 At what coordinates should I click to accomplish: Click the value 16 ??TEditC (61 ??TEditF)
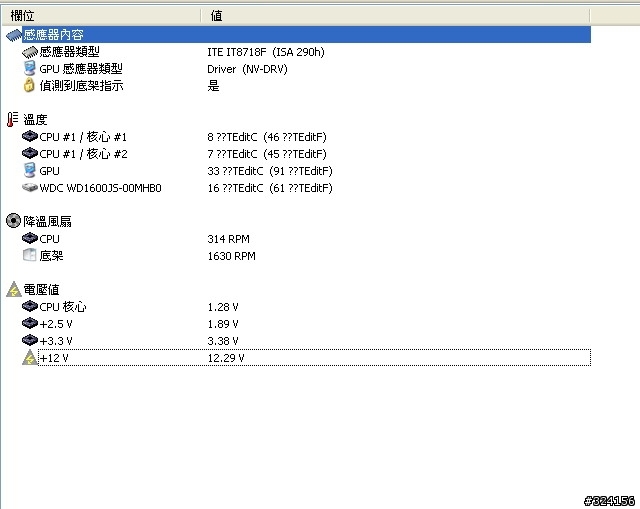click(x=270, y=188)
